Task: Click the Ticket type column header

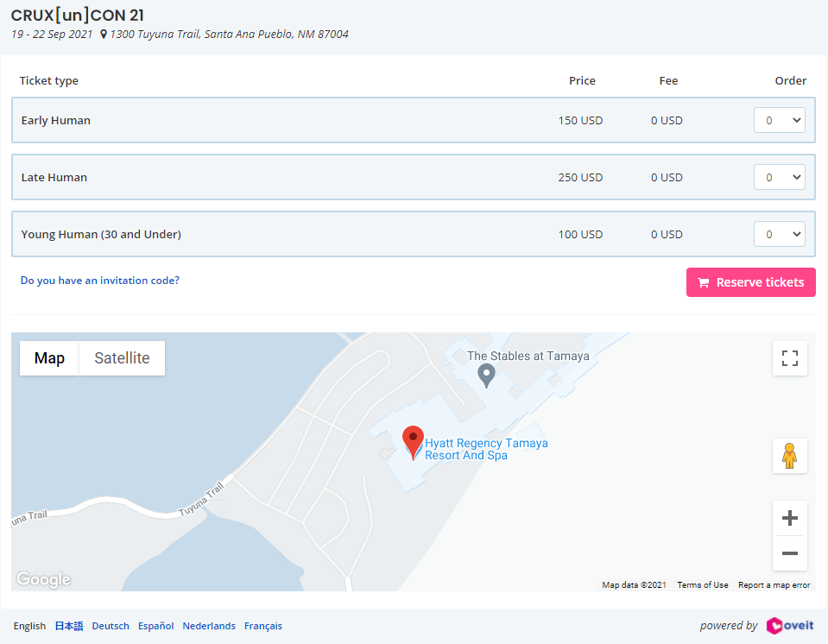Action: tap(49, 81)
